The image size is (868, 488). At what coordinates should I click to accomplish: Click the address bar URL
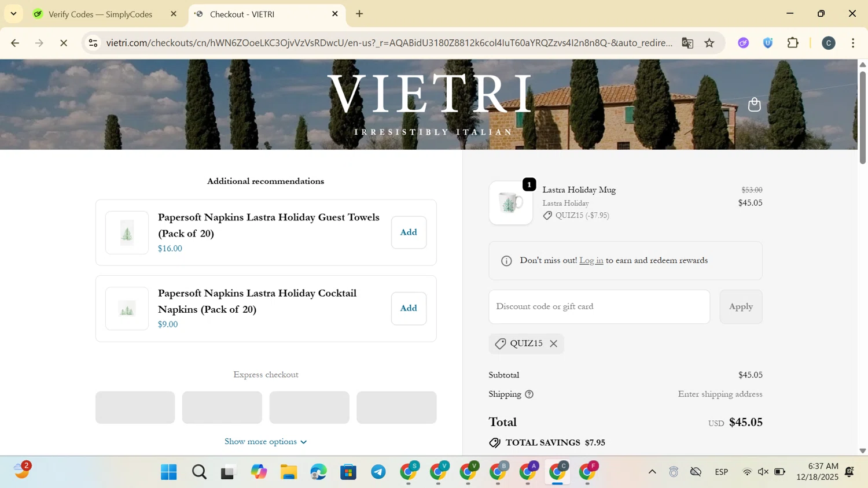coord(389,43)
